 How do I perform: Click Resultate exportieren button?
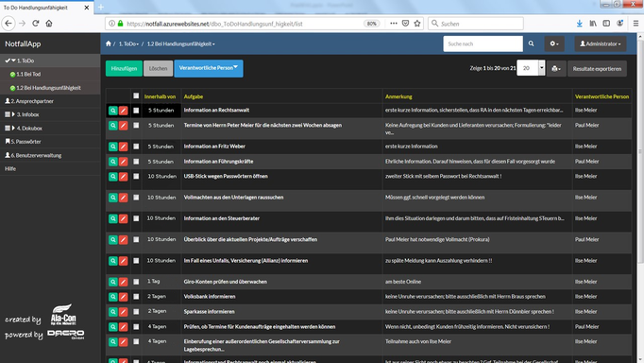tap(597, 69)
